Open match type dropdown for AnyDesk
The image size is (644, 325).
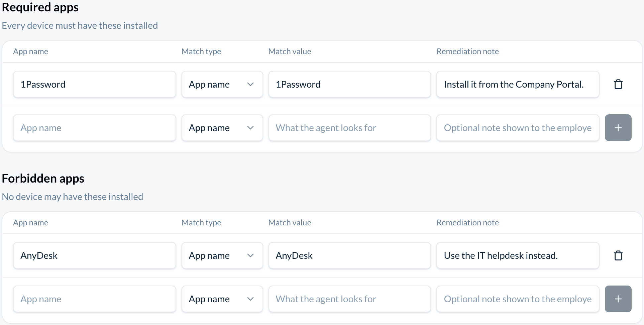(222, 255)
